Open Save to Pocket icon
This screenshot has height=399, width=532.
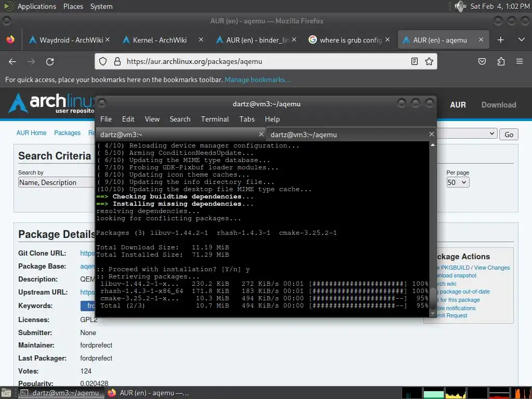click(x=482, y=61)
